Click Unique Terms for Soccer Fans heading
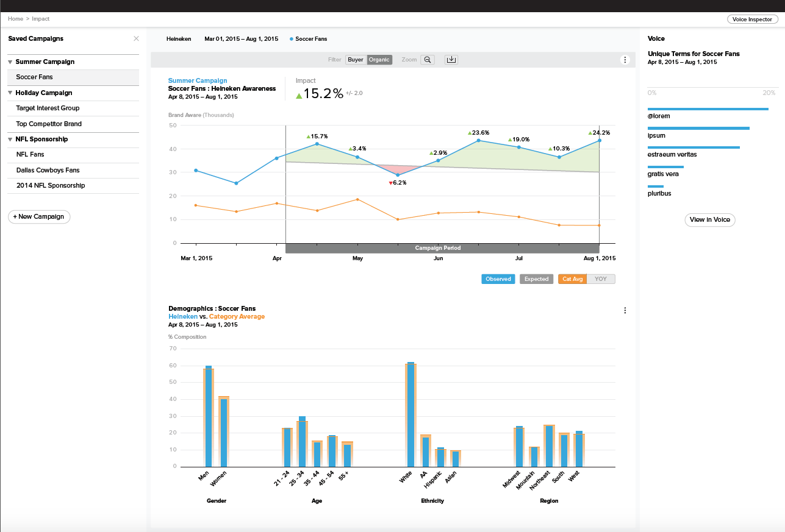This screenshot has width=785, height=532. coord(694,54)
